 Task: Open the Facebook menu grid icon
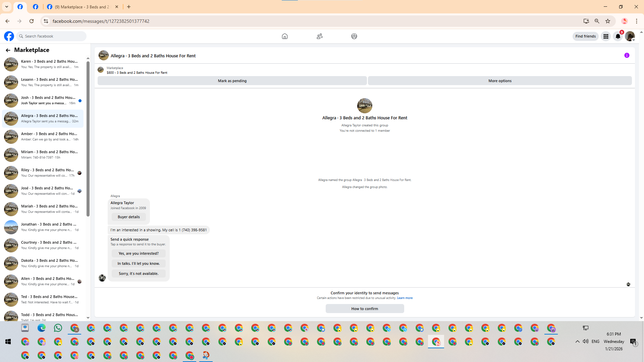[x=606, y=36]
